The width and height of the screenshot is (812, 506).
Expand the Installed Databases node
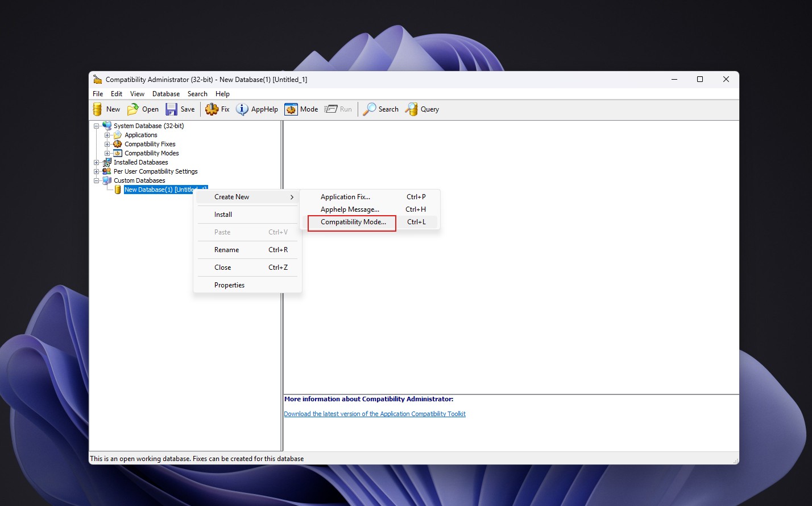point(97,162)
